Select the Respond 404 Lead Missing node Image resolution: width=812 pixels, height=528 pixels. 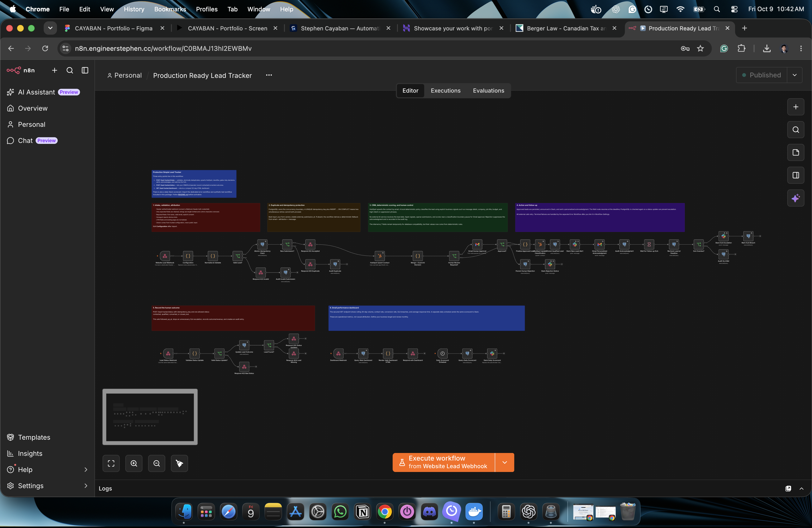click(x=294, y=353)
